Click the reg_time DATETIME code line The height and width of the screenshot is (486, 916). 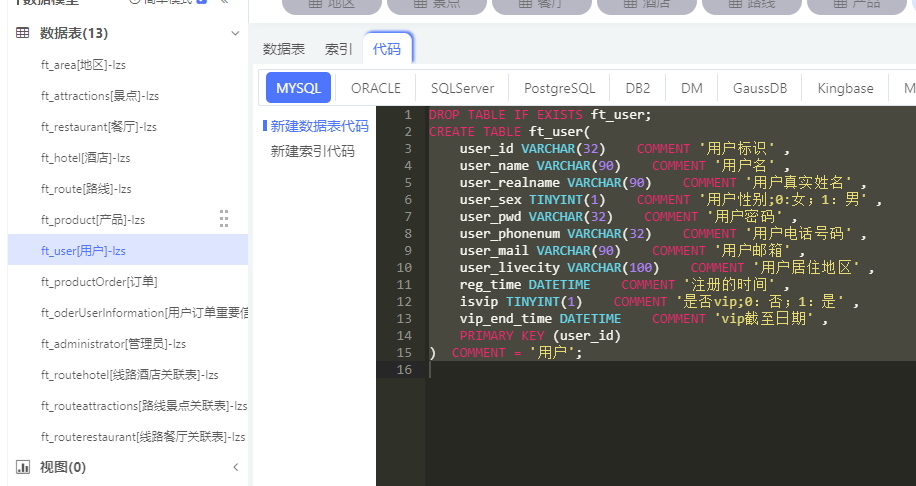tap(624, 284)
